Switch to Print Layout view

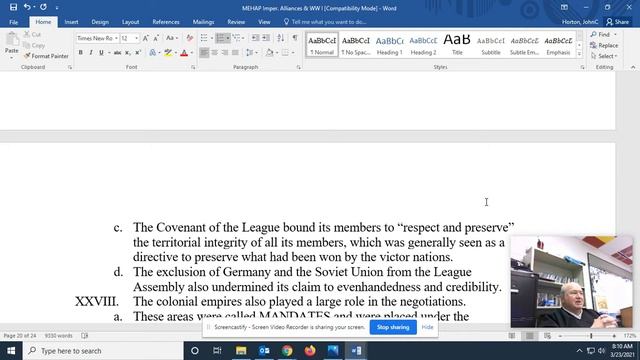click(x=529, y=336)
